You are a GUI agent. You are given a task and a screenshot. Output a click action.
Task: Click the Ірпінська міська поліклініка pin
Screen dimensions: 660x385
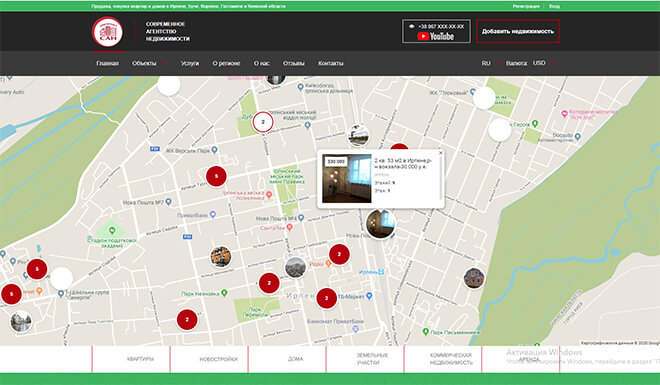click(x=269, y=196)
